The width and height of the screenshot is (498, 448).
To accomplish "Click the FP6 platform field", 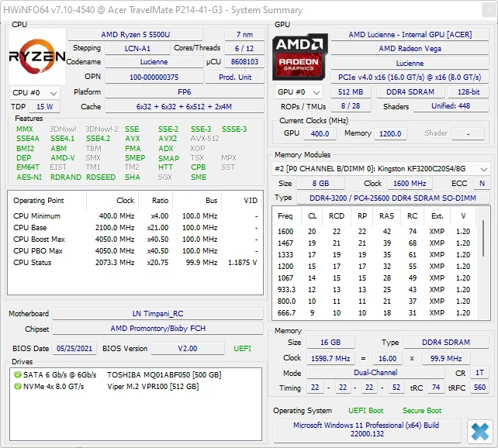I will click(x=185, y=92).
